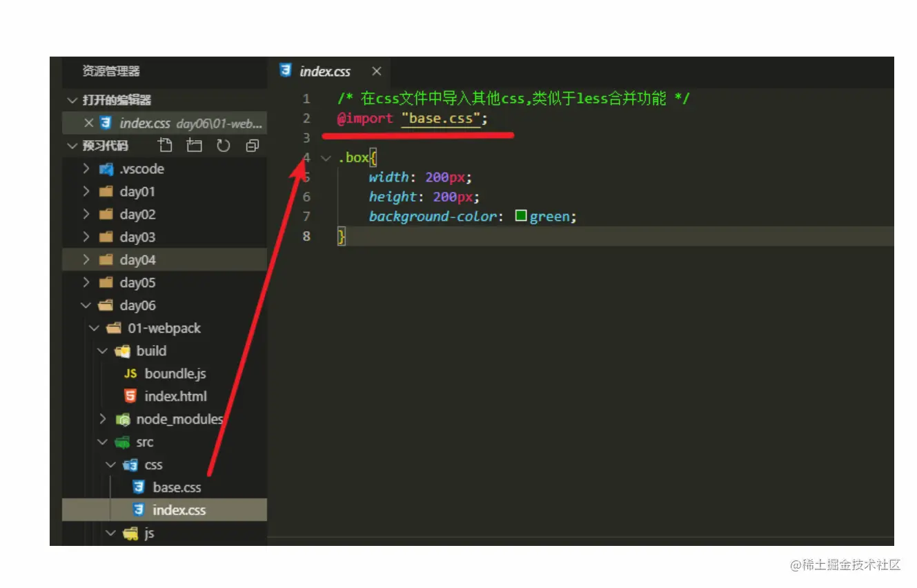
Task: Click the day01 folder icon
Action: 106,192
